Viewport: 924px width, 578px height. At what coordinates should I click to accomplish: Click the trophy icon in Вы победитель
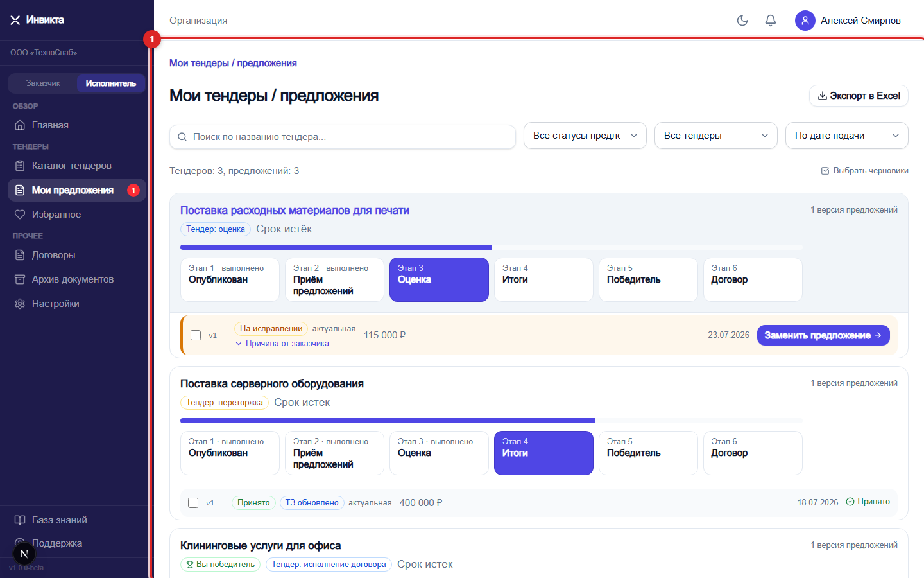[x=190, y=565]
